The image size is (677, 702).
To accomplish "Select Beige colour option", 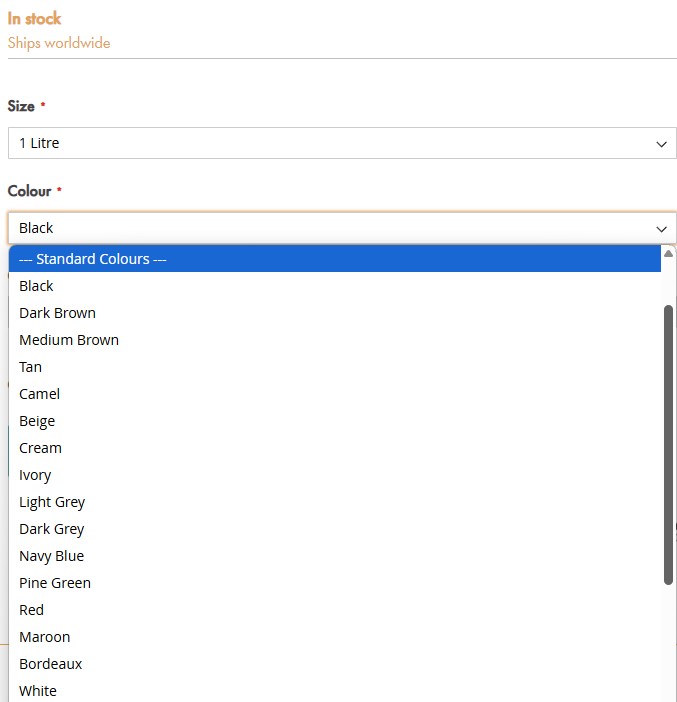I will 334,421.
